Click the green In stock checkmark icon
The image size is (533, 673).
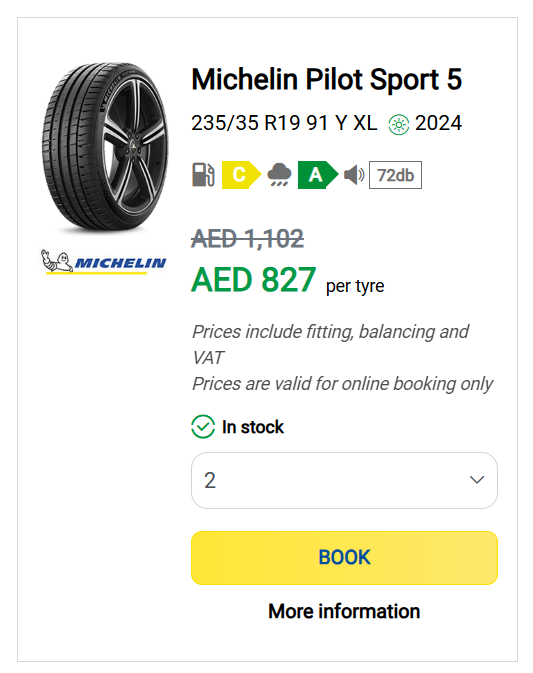click(203, 427)
